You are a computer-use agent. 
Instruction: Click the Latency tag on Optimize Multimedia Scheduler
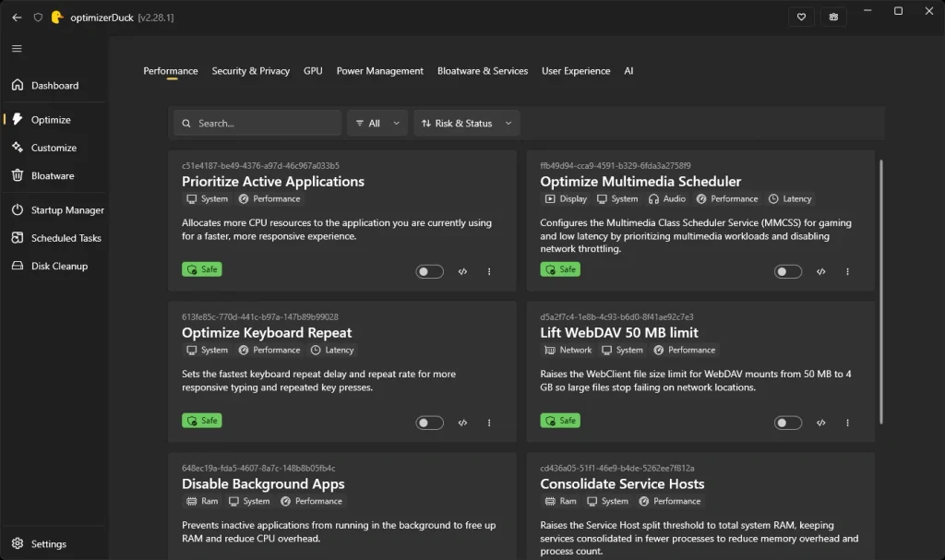[790, 199]
